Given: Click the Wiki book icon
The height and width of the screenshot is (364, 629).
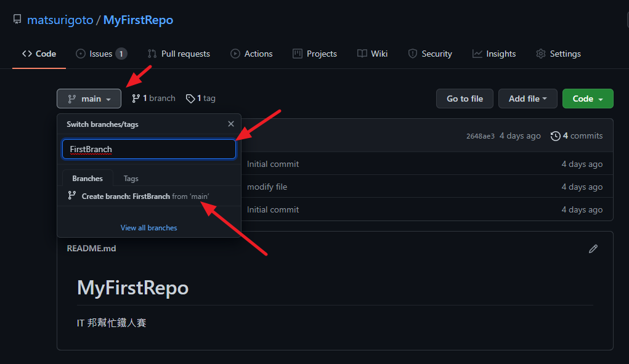Looking at the screenshot, I should [x=362, y=54].
